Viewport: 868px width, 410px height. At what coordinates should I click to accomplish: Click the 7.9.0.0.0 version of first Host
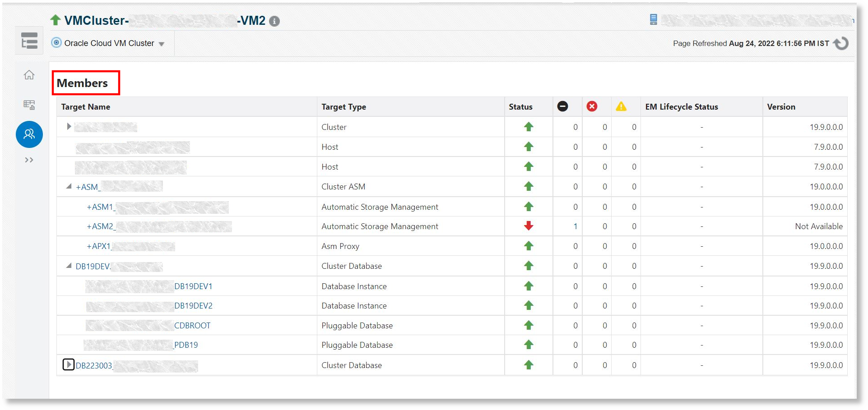(828, 147)
